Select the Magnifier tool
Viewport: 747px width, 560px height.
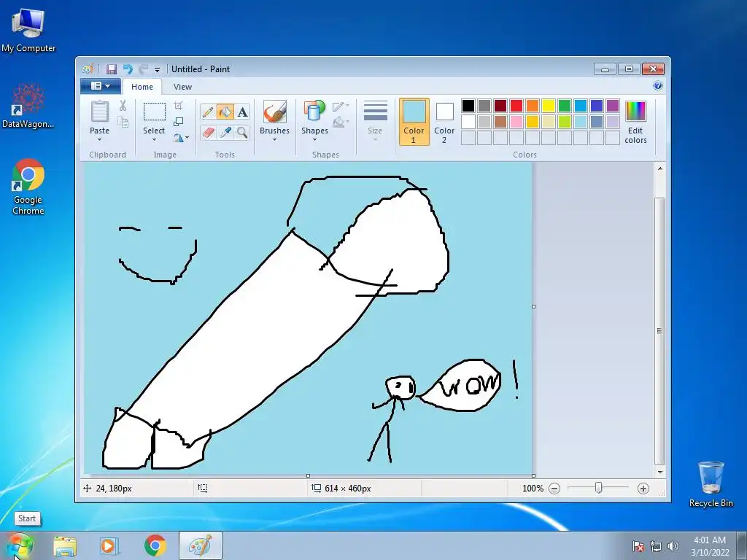point(242,132)
